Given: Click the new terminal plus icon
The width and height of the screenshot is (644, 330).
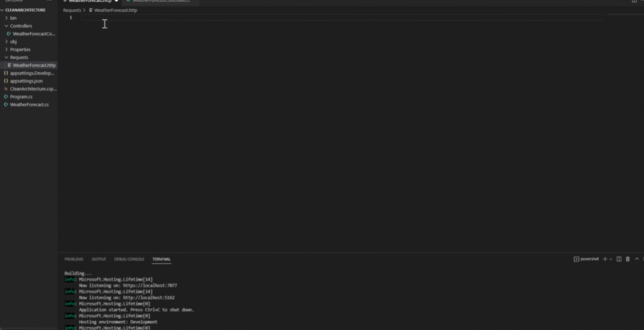Looking at the screenshot, I should click(x=605, y=259).
